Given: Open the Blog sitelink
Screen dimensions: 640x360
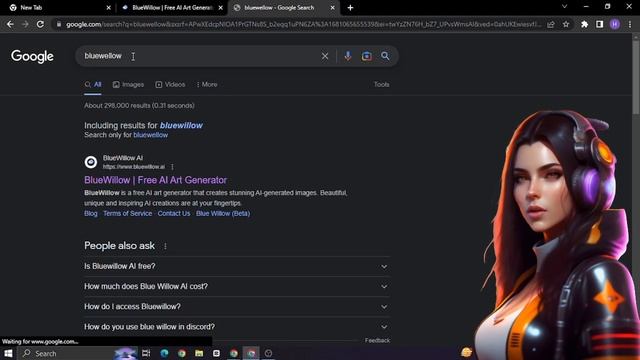Looking at the screenshot, I should coord(91,213).
